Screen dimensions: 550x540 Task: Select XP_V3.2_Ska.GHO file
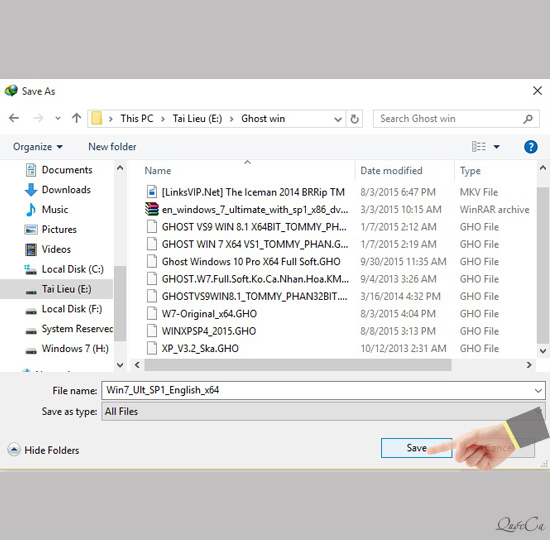click(x=200, y=349)
